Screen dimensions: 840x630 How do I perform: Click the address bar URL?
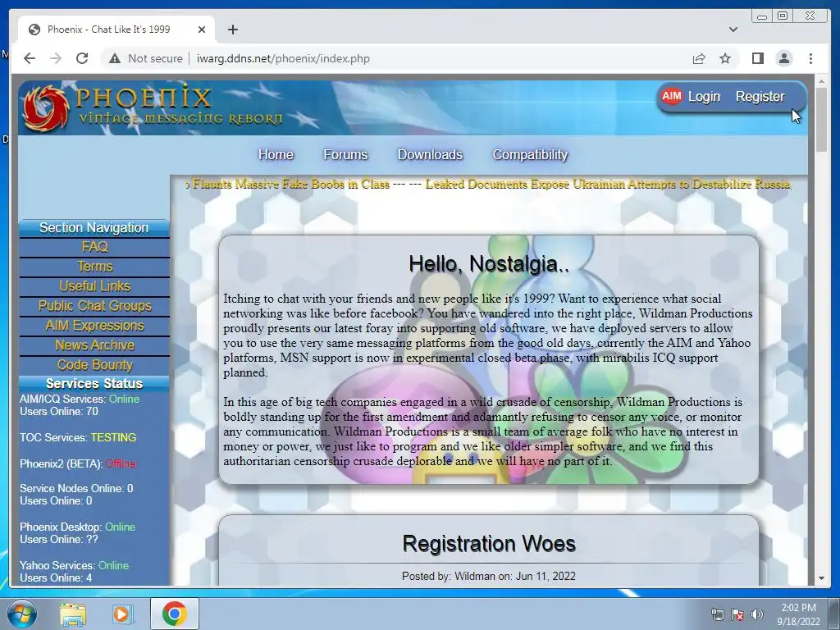tap(283, 58)
